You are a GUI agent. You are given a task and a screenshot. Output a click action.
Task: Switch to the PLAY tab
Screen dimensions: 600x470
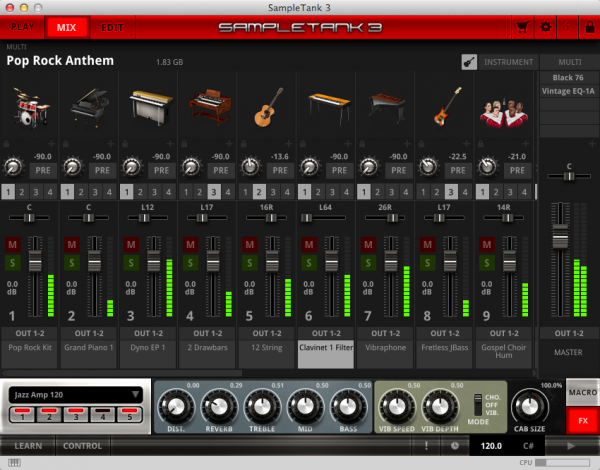tap(21, 27)
